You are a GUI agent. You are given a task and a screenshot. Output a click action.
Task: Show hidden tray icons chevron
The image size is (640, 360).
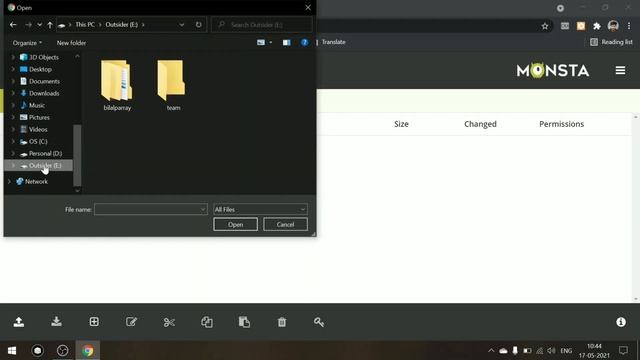491,351
